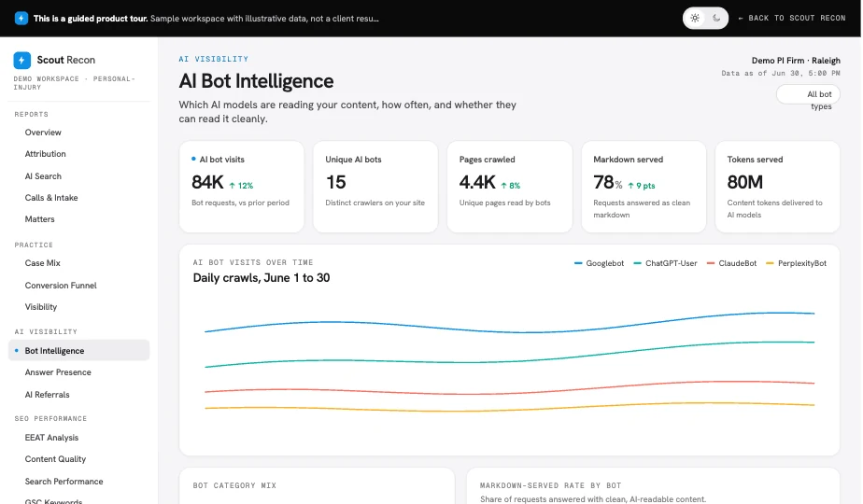The width and height of the screenshot is (863, 504).
Task: Open the Overview report
Action: 43,133
